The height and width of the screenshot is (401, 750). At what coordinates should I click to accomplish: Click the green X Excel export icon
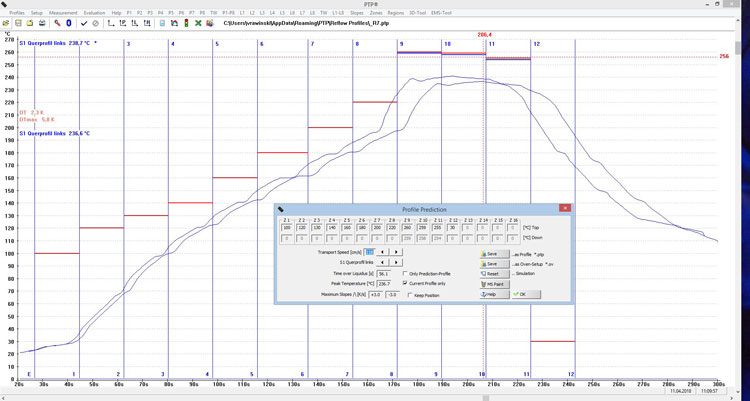[x=198, y=21]
